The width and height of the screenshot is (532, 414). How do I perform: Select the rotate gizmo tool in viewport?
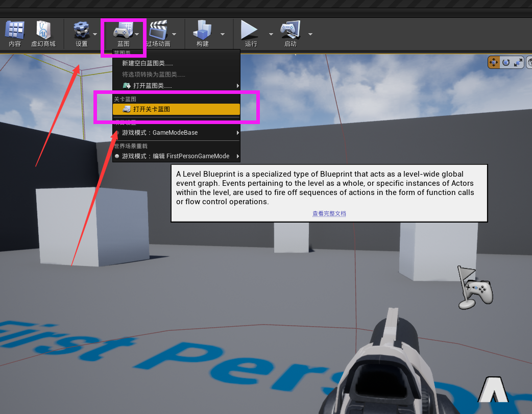506,62
